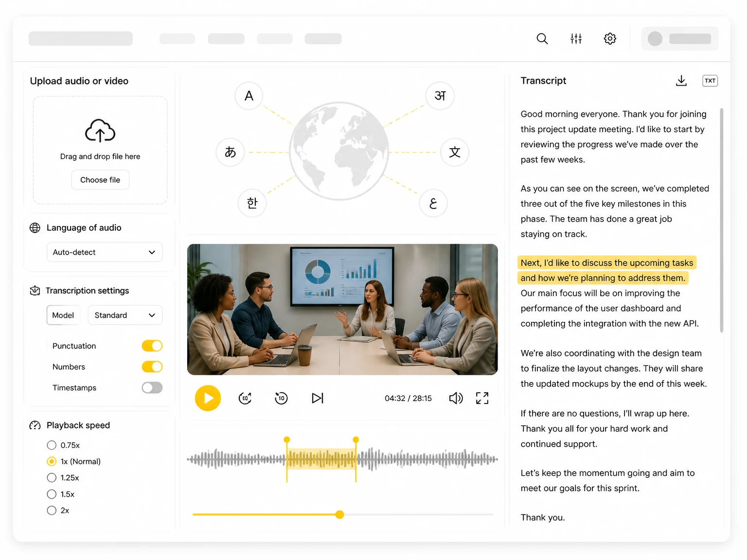Turn off the Numbers toggle
This screenshot has width=747, height=560.
pos(152,367)
